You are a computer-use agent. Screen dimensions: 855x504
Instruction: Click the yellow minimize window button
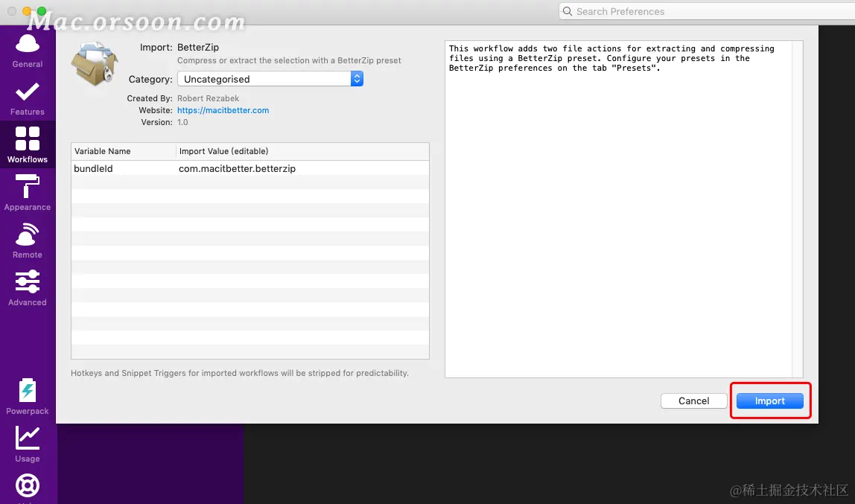[27, 11]
